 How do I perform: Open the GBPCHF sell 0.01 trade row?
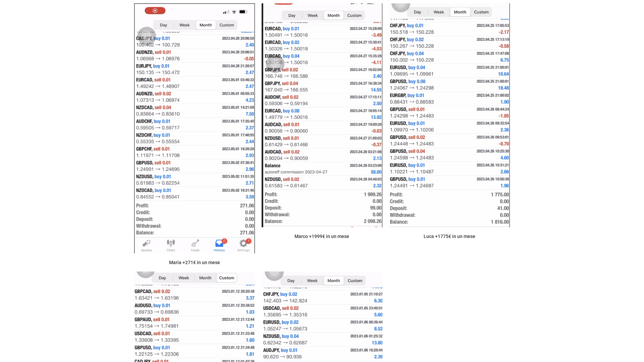195,152
